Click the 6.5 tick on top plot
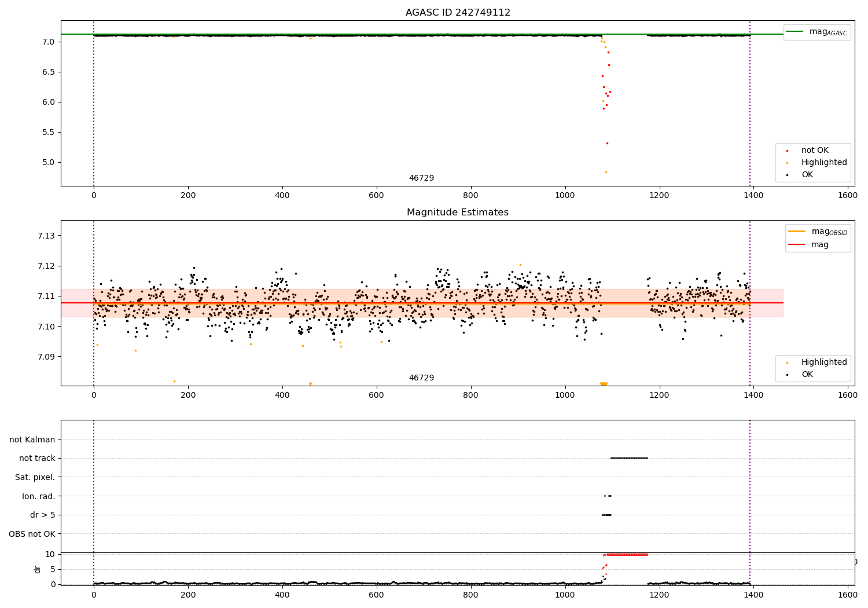Viewport: 868px width, 608px height. (48, 72)
